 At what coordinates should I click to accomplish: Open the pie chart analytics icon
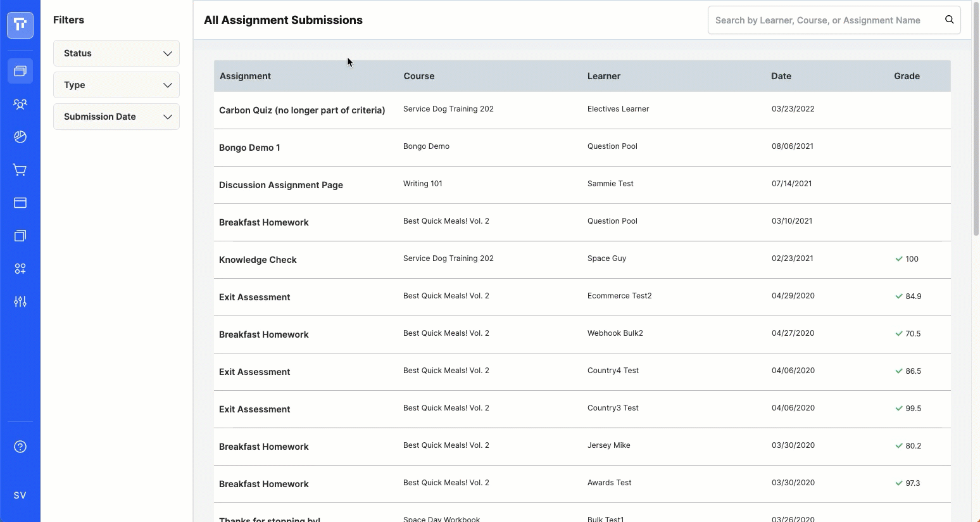pos(20,137)
